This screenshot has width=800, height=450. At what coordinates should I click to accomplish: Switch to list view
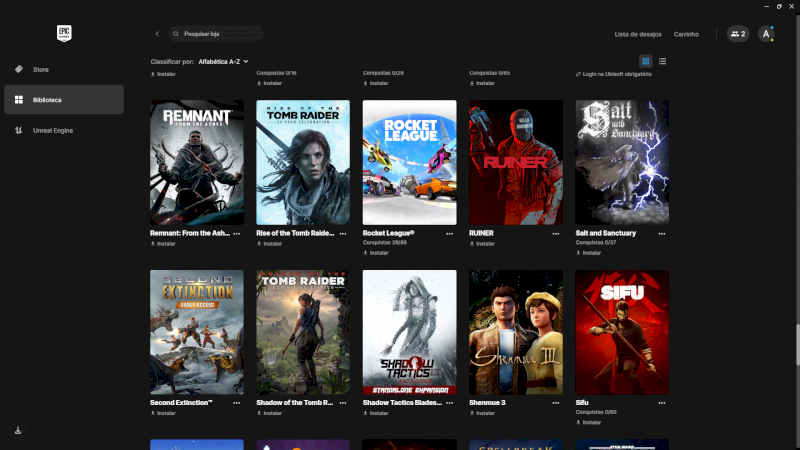(662, 61)
